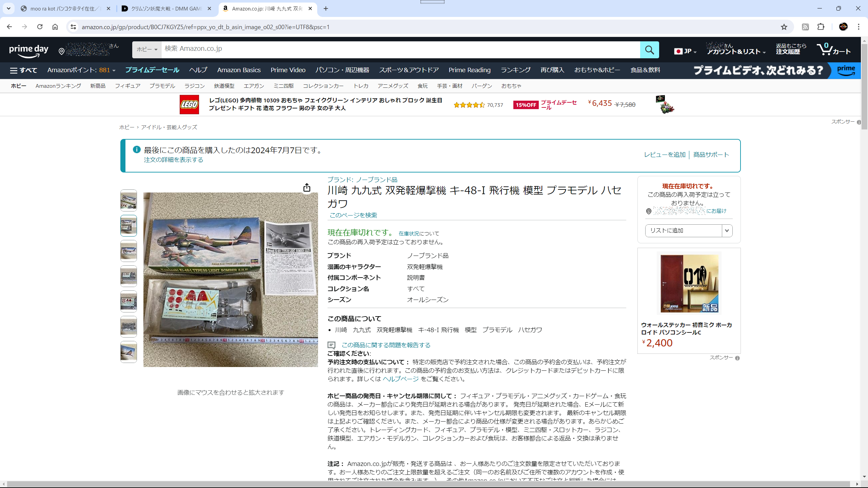Click the リストに追加 button

click(x=683, y=230)
